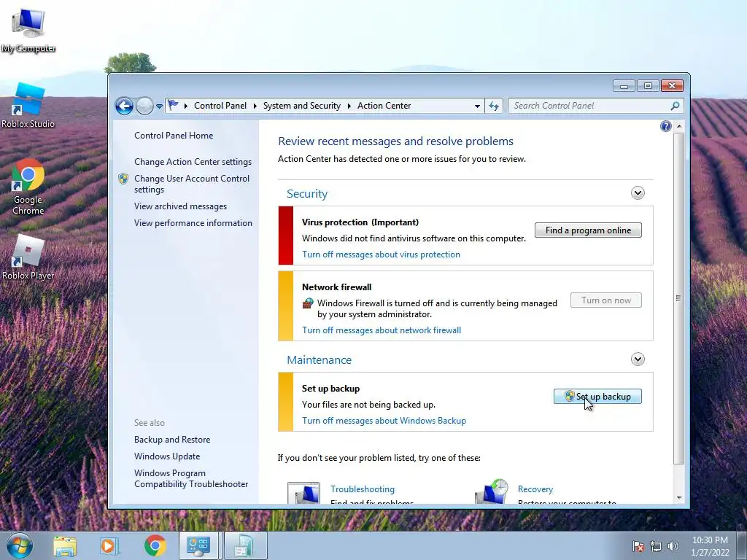Viewport: 747px width, 560px height.
Task: Click Control Panel taskbar button
Action: [x=198, y=545]
